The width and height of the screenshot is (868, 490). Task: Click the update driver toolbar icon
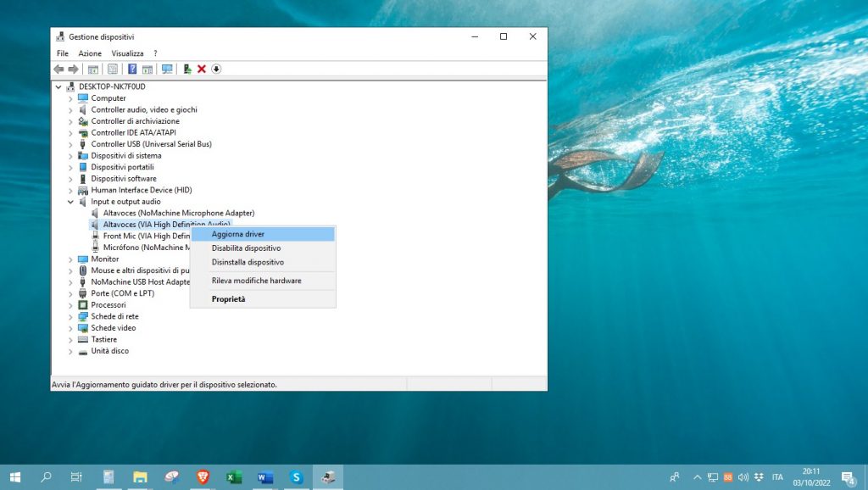[187, 69]
